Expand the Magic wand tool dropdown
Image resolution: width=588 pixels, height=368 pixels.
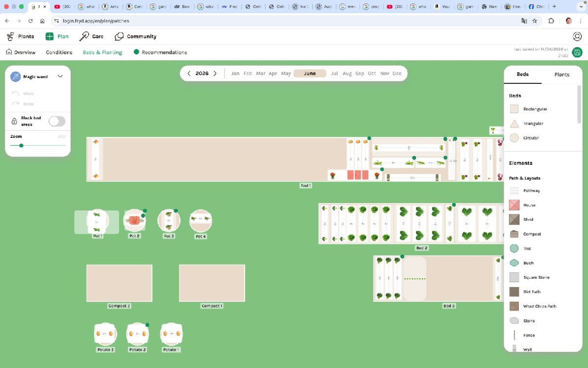pos(60,77)
